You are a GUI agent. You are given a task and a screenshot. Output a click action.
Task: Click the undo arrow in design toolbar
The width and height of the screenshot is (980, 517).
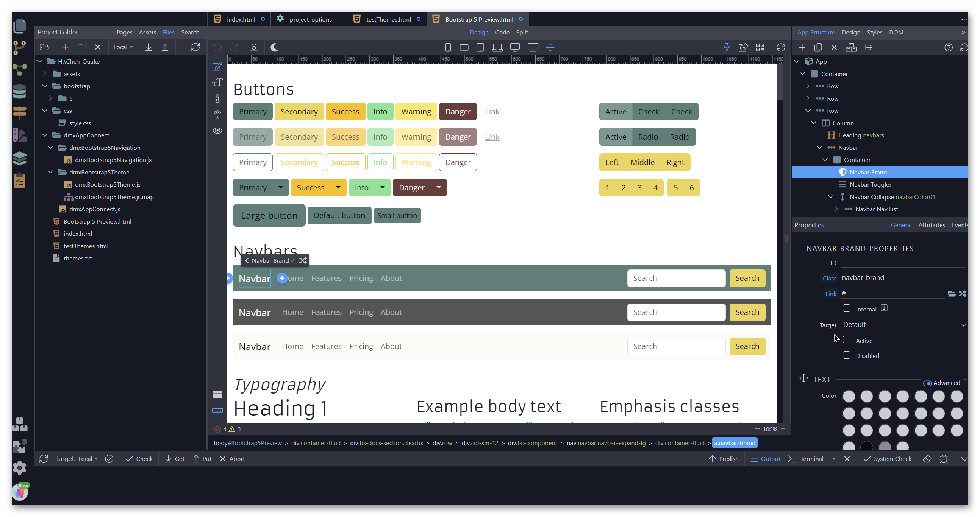[217, 47]
